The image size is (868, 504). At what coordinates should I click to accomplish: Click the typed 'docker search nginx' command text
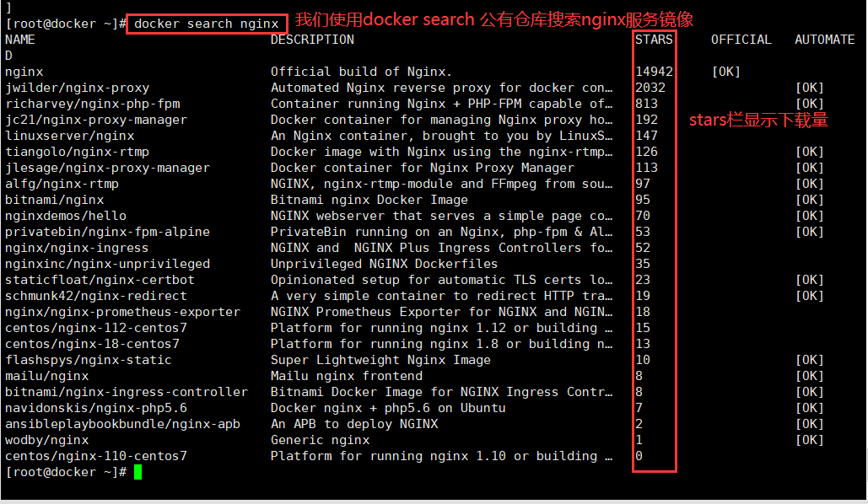click(207, 24)
